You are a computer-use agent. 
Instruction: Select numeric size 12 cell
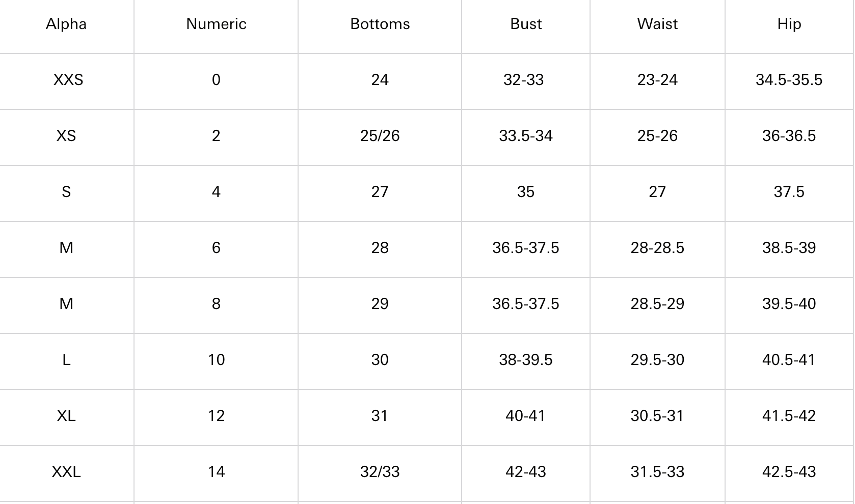[216, 416]
